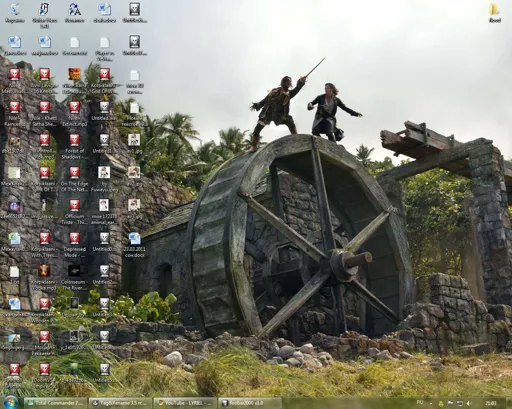
Task: Select the folder icon in top-right corner
Action: 495,13
